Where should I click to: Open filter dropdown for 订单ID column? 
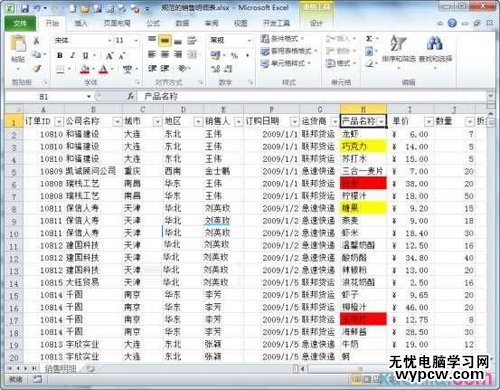pos(59,122)
